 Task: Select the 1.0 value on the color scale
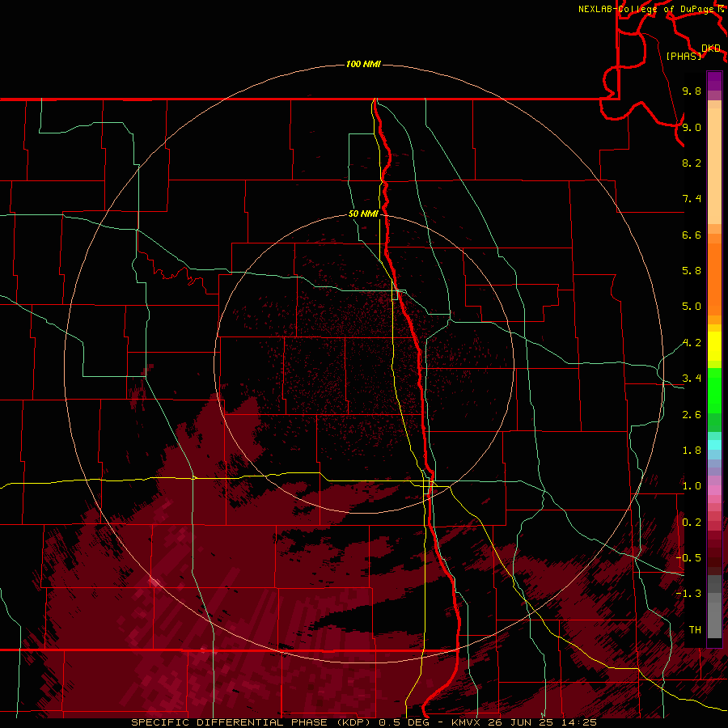coord(692,486)
